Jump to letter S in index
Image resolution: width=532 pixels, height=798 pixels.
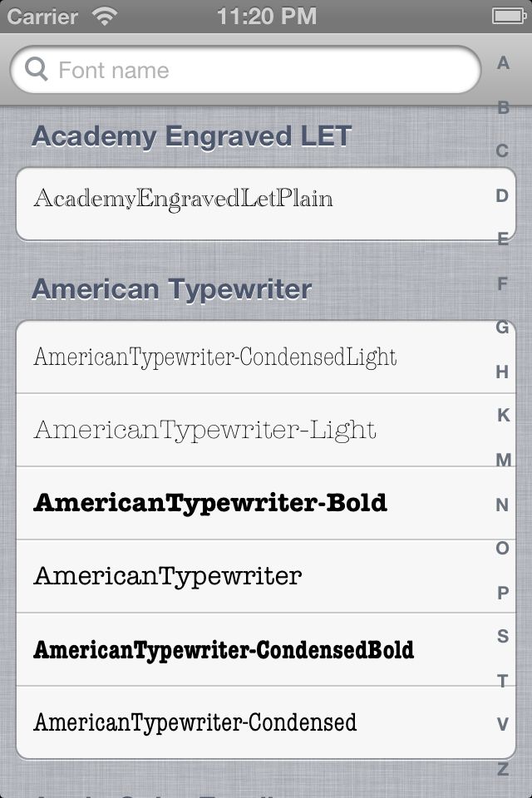[502, 636]
